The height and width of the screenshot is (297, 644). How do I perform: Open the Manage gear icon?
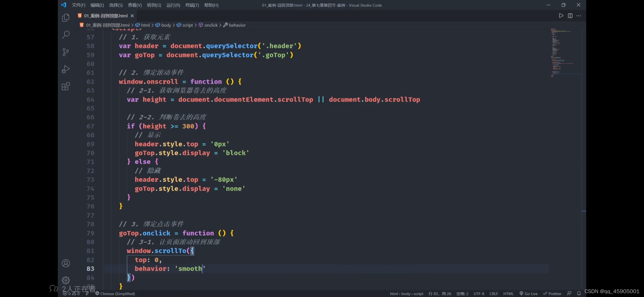click(x=66, y=280)
